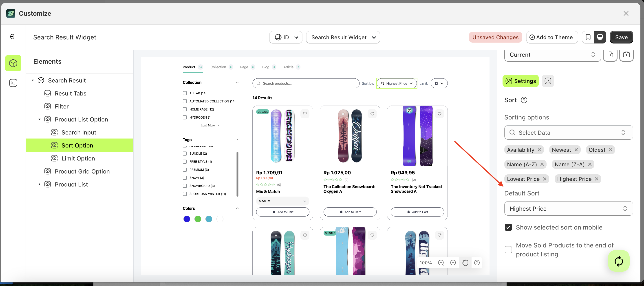Check the HYDROGEN collection filter
Viewport: 644px width, 286px height.
(185, 117)
